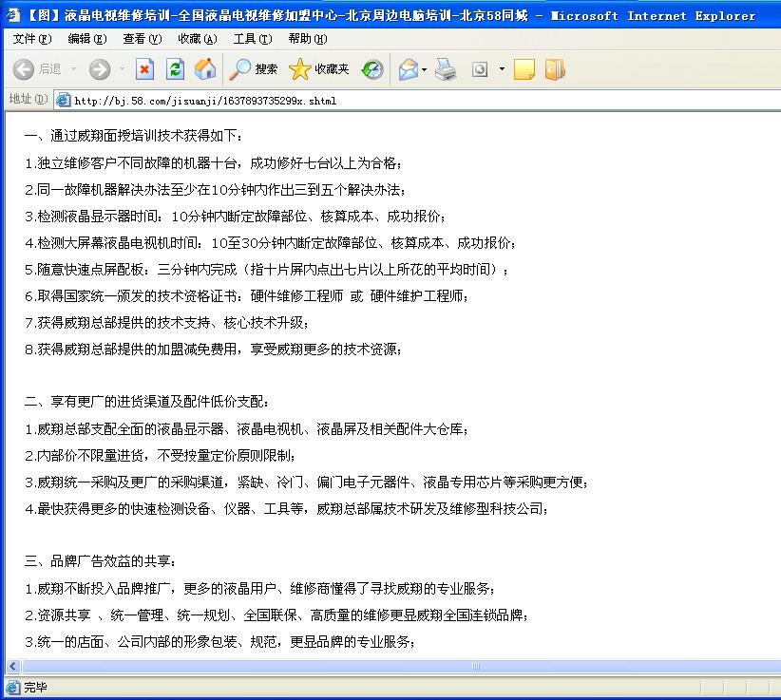
Task: Open the 文件(F) menu
Action: pos(32,39)
